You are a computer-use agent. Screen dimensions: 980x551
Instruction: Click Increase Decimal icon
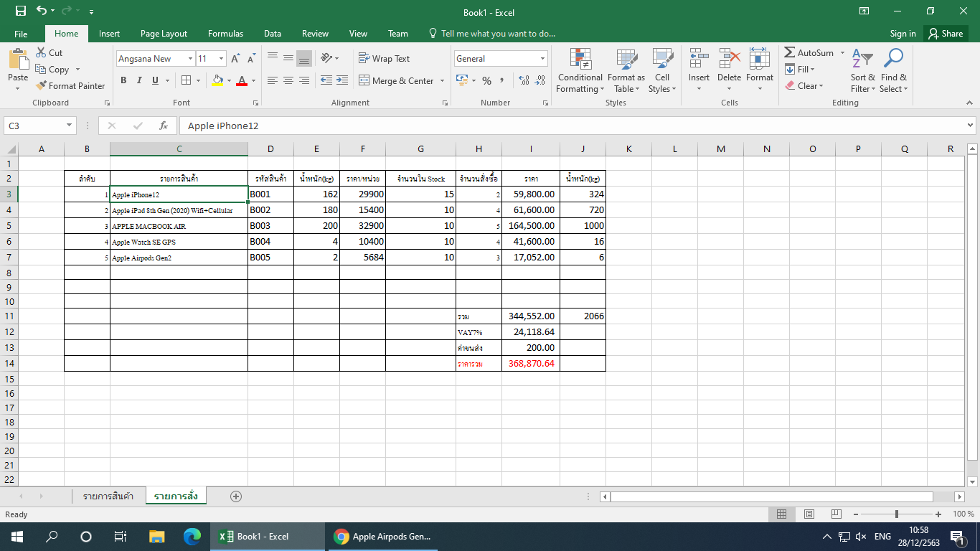(x=523, y=81)
